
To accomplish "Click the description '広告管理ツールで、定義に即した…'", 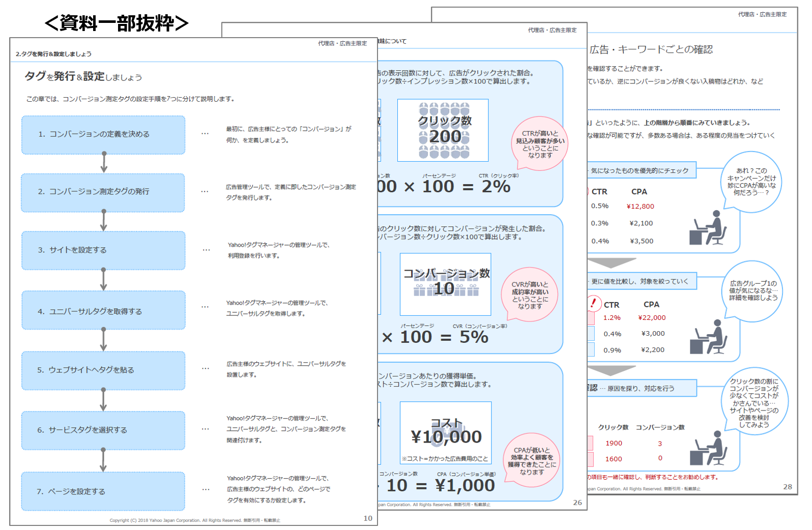I will click(x=291, y=192).
